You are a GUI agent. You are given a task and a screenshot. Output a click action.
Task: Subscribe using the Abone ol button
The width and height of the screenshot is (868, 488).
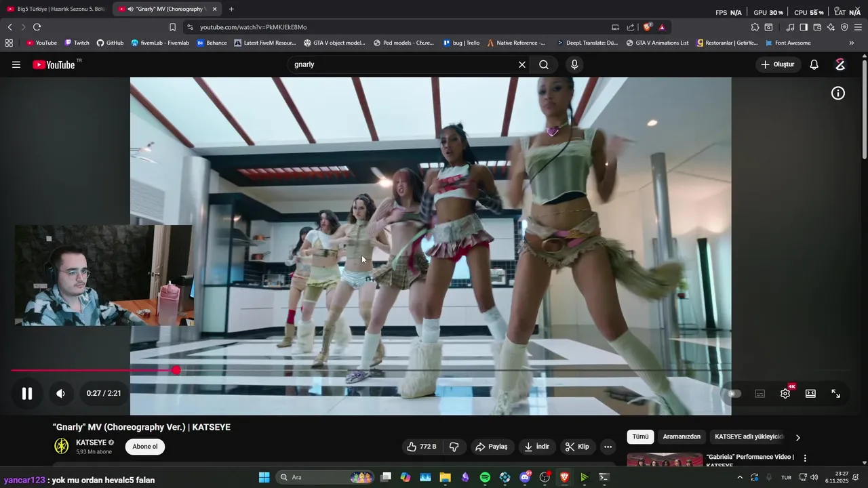pos(145,447)
